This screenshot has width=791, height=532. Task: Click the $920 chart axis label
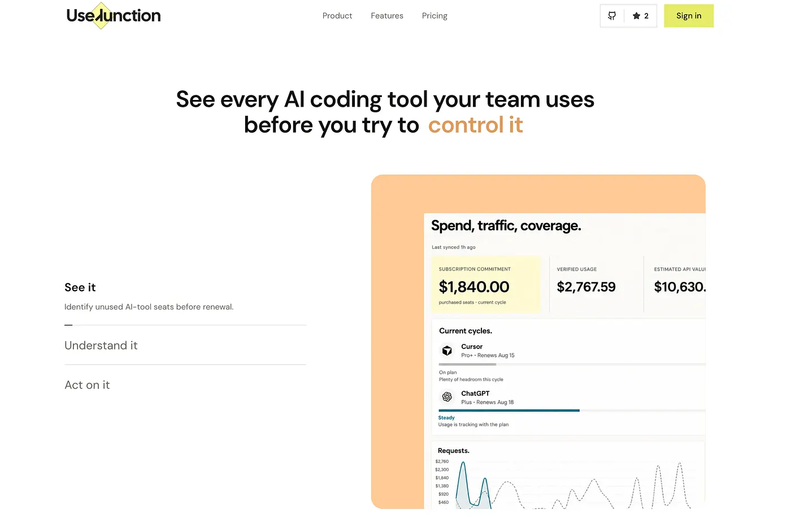coord(444,494)
